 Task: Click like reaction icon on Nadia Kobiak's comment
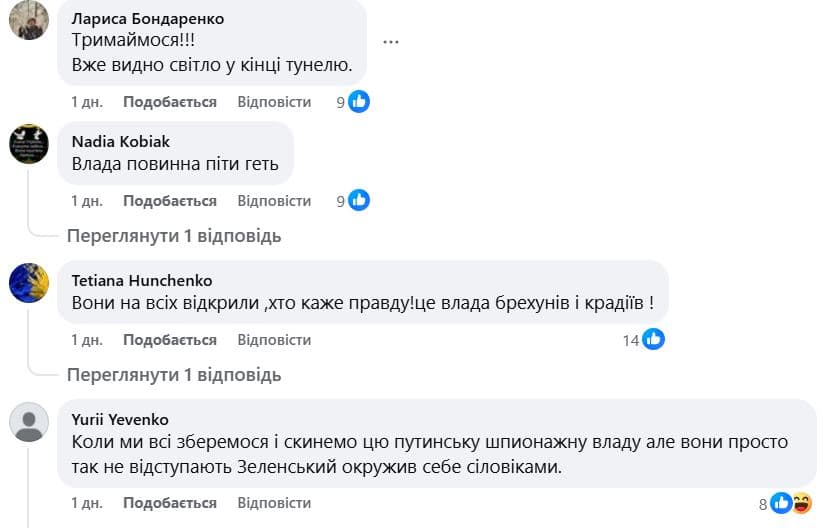coord(359,200)
